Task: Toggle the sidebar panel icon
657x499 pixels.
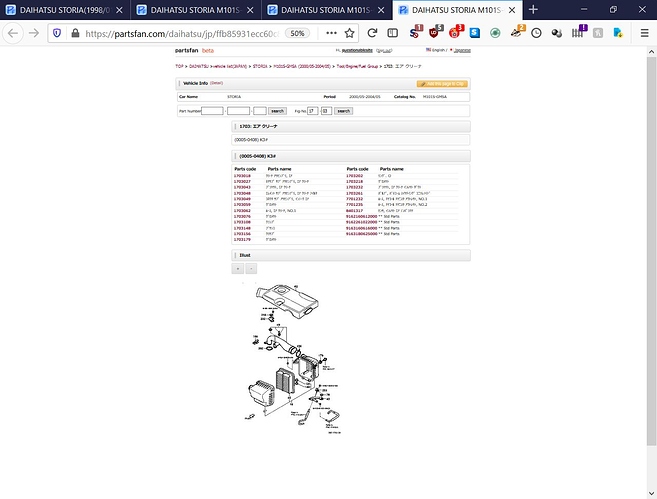Action: tap(393, 33)
